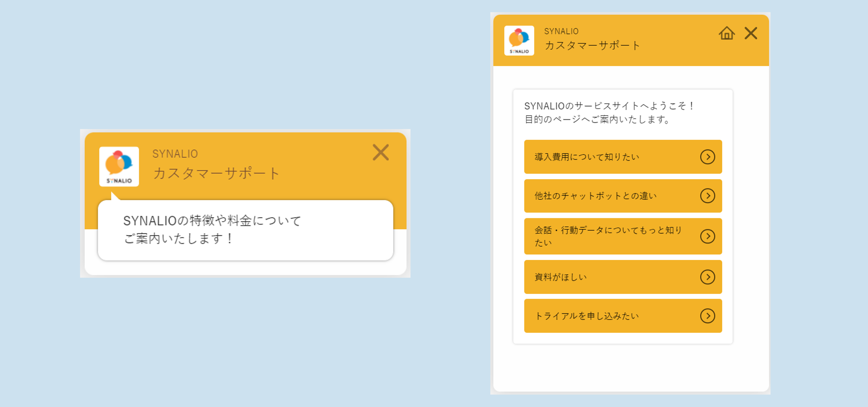This screenshot has height=407, width=868.
Task: Click arrow icon beside 会話・行動データ option
Action: [707, 236]
